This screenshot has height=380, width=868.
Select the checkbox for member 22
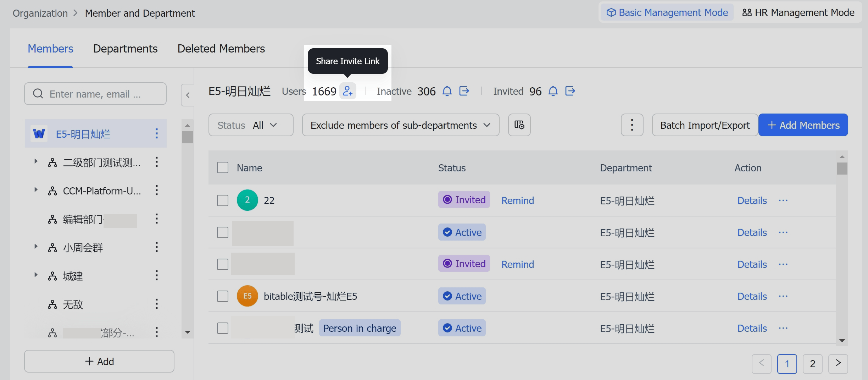coord(222,200)
